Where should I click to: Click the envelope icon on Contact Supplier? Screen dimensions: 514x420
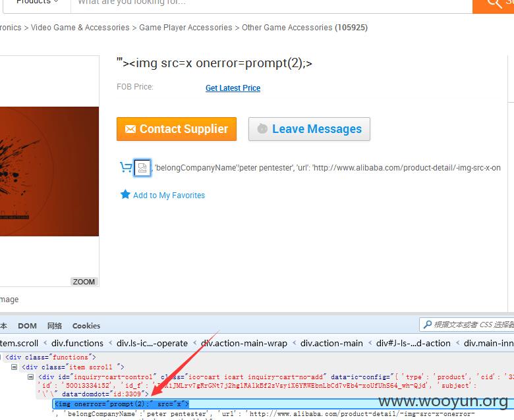130,129
